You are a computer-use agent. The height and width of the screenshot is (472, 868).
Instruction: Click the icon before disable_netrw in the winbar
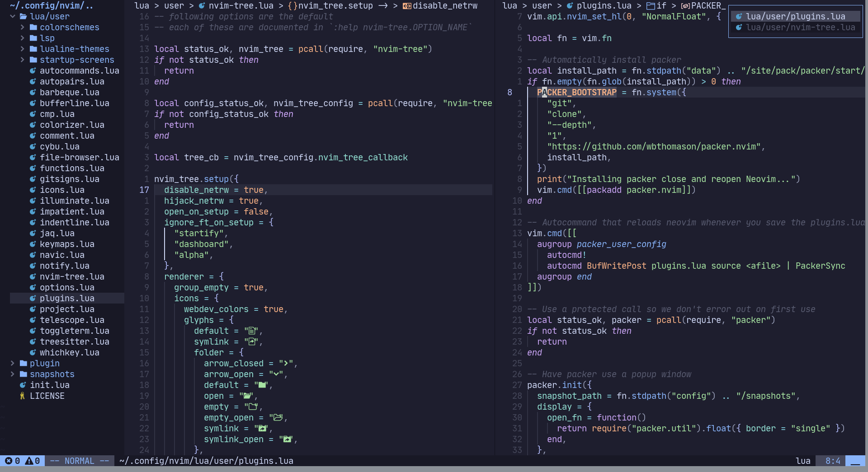coord(406,6)
